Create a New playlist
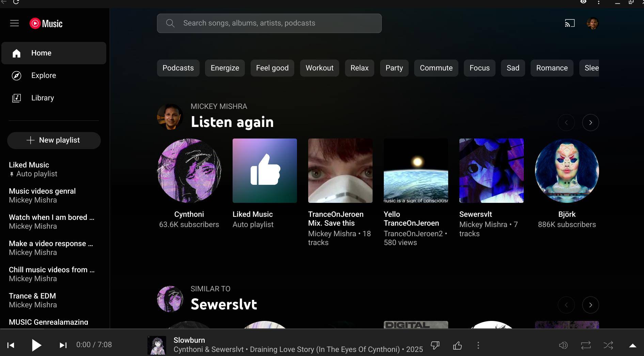Viewport: 644px width, 356px height. point(54,140)
